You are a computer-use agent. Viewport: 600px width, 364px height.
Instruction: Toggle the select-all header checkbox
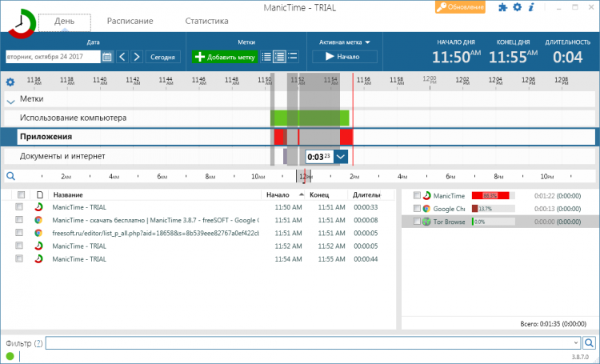[22, 195]
